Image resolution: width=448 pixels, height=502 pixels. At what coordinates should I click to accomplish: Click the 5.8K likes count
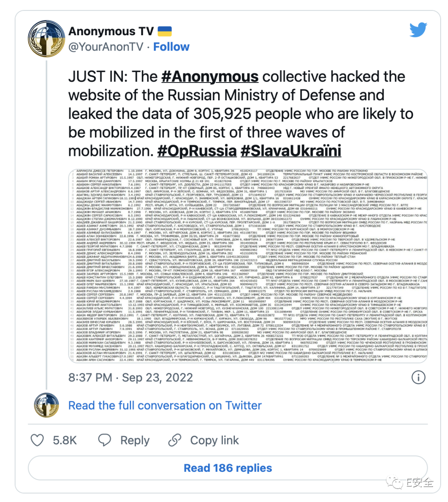tap(65, 440)
